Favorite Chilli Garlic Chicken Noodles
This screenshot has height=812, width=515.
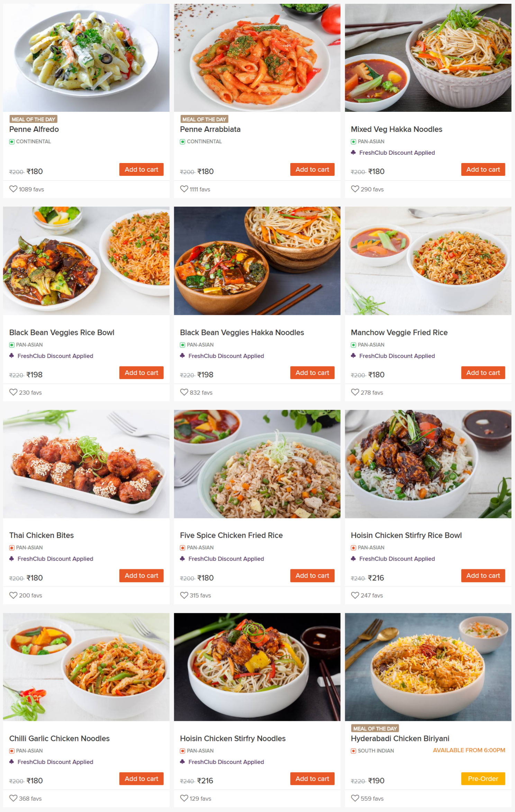(13, 798)
